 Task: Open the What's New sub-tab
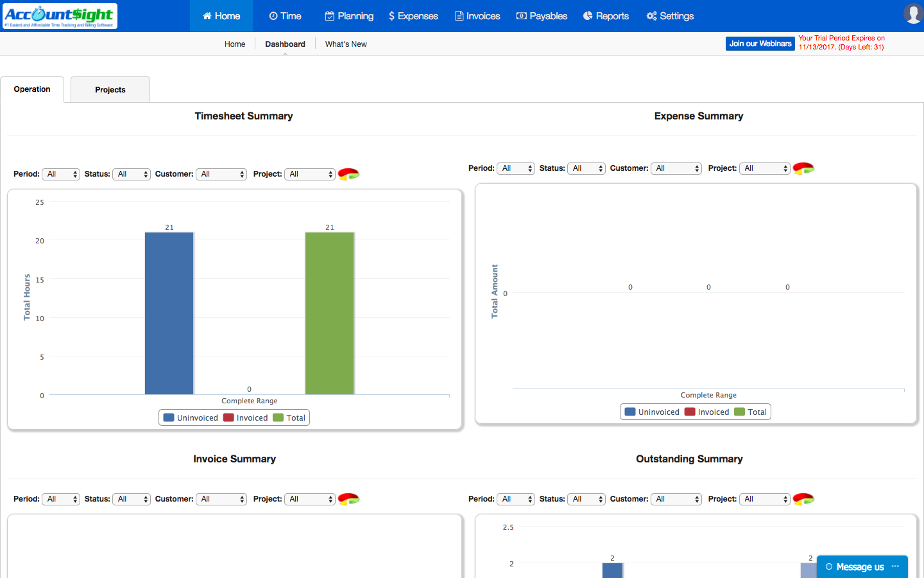tap(346, 44)
